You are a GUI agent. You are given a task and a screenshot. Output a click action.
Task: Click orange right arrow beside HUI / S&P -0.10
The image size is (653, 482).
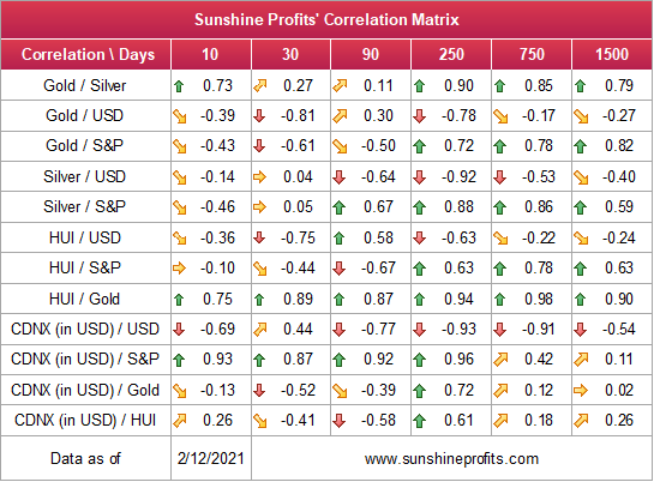point(179,268)
